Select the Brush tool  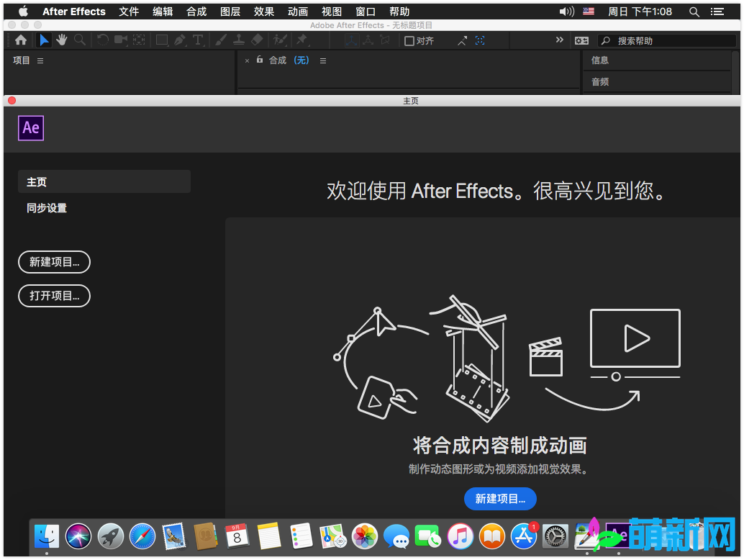coord(221,40)
